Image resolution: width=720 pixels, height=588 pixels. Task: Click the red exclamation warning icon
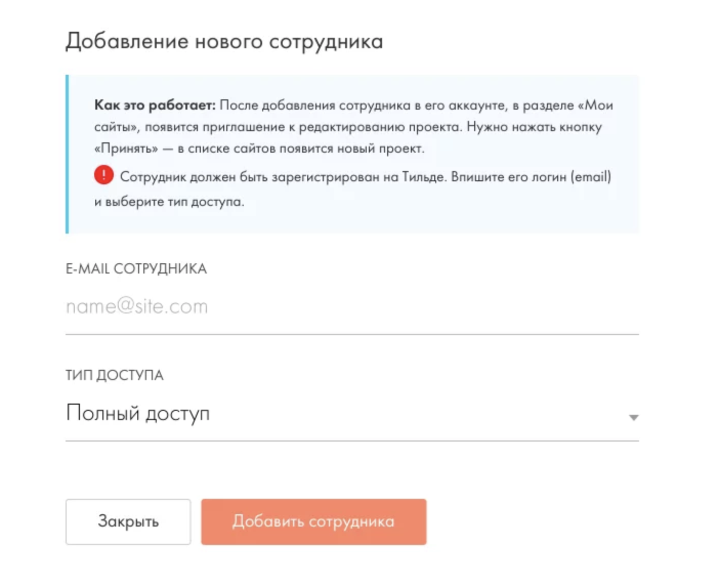click(103, 175)
